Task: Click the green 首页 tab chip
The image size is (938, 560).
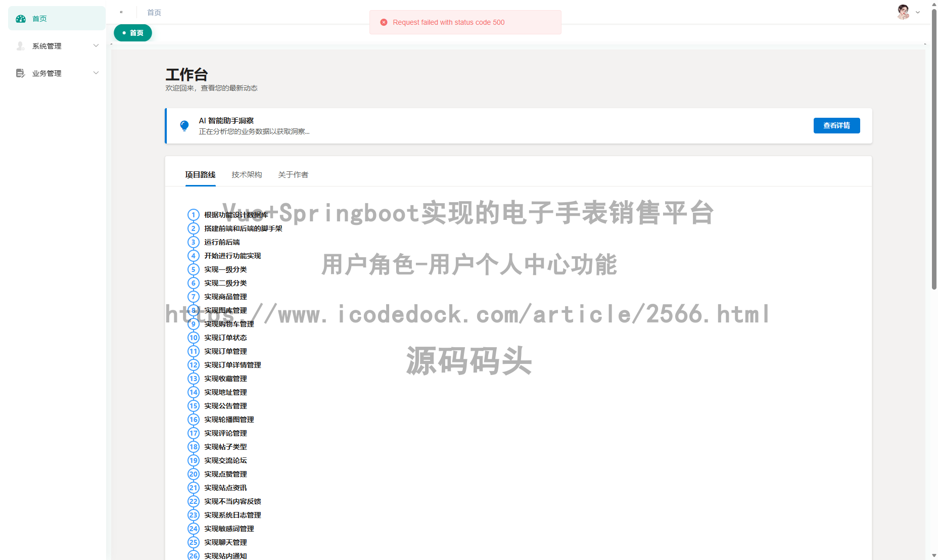Action: pyautogui.click(x=132, y=32)
